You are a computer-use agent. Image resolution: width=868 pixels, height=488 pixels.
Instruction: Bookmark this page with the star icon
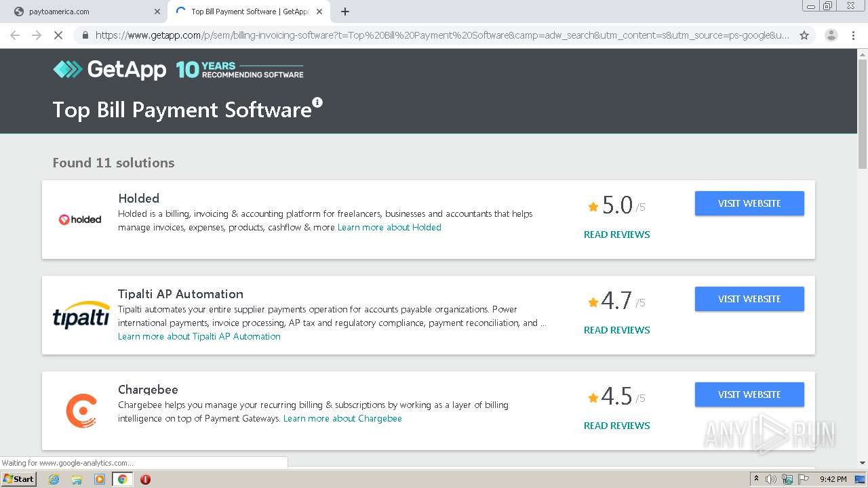coord(804,35)
